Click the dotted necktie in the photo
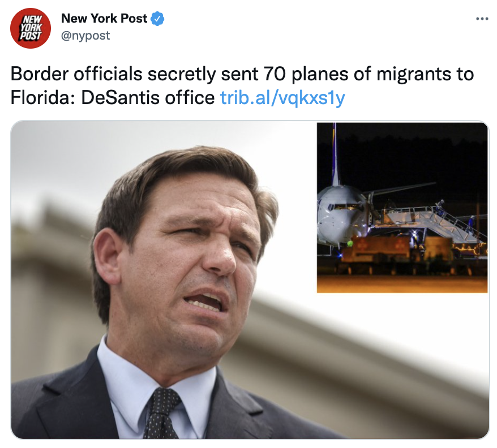 click(x=161, y=413)
